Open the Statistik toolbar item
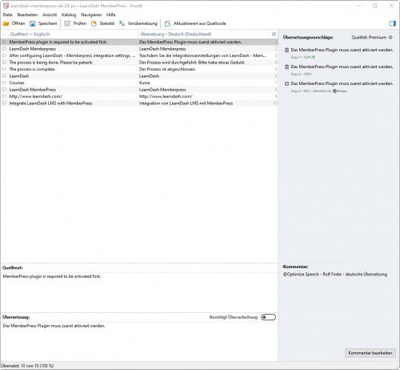This screenshot has width=400, height=370. point(103,23)
